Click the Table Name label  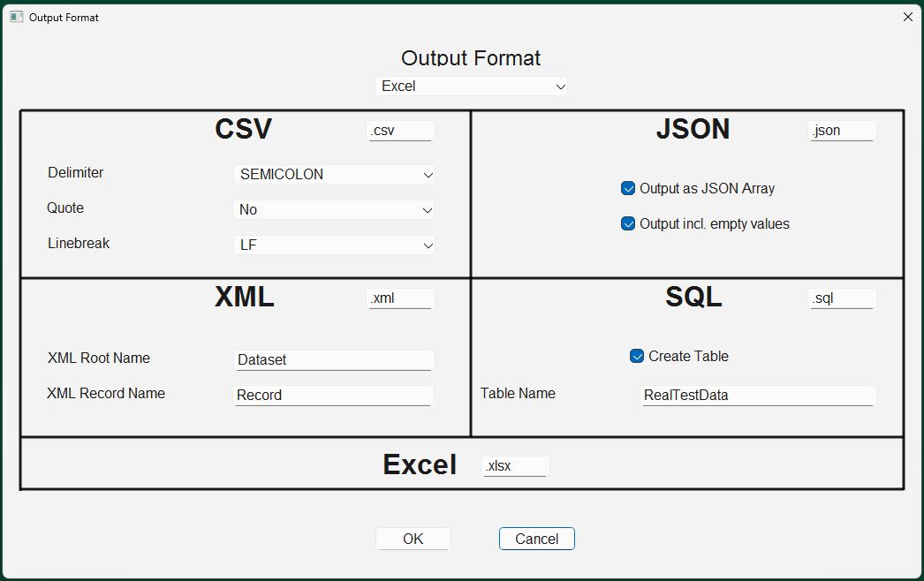[x=518, y=394]
